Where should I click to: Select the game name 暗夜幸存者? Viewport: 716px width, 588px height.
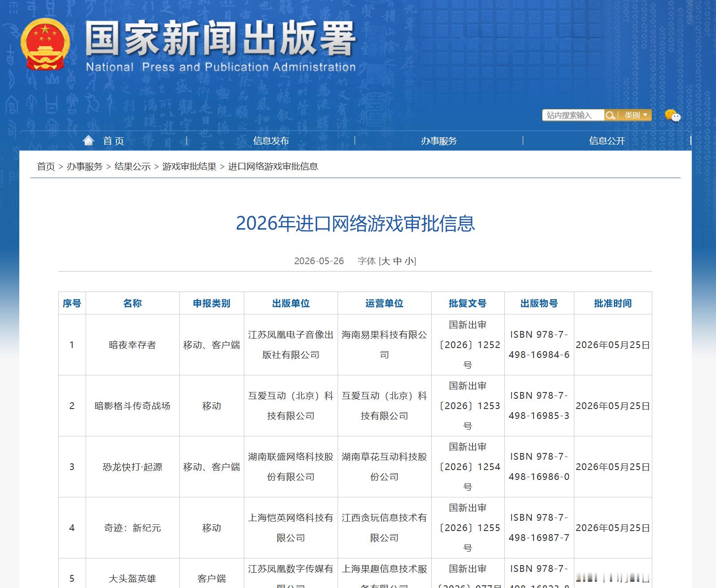pos(132,345)
